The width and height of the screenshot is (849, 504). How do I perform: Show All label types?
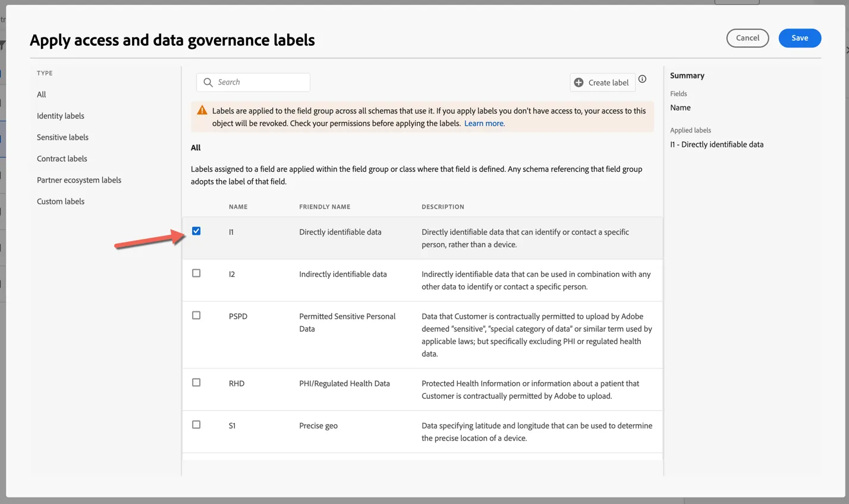coord(42,94)
